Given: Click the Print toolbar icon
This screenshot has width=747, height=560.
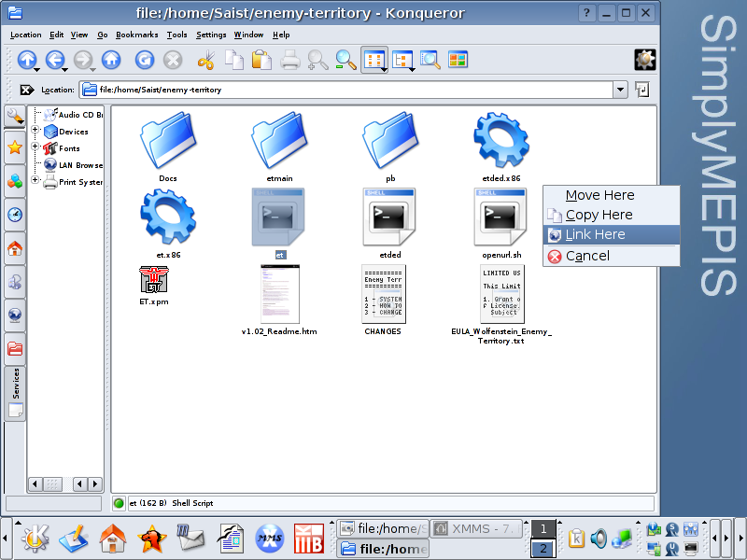Looking at the screenshot, I should [290, 60].
